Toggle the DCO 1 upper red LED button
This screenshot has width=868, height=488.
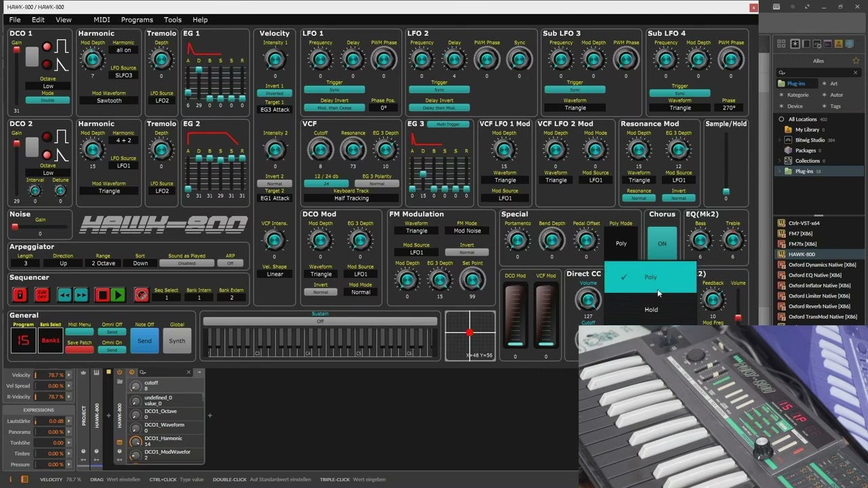pos(47,47)
